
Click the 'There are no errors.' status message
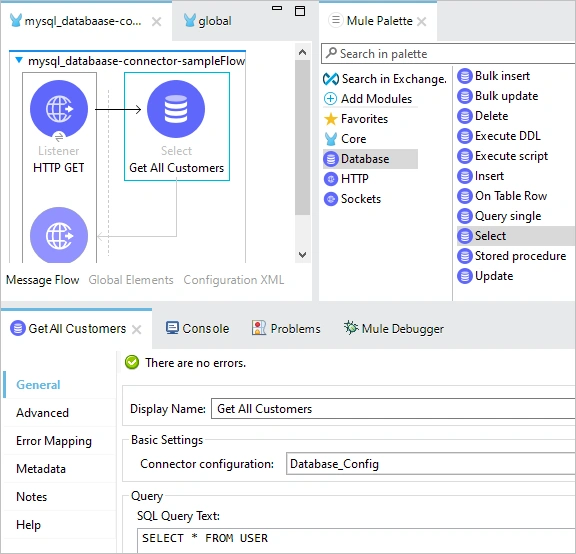click(x=195, y=363)
